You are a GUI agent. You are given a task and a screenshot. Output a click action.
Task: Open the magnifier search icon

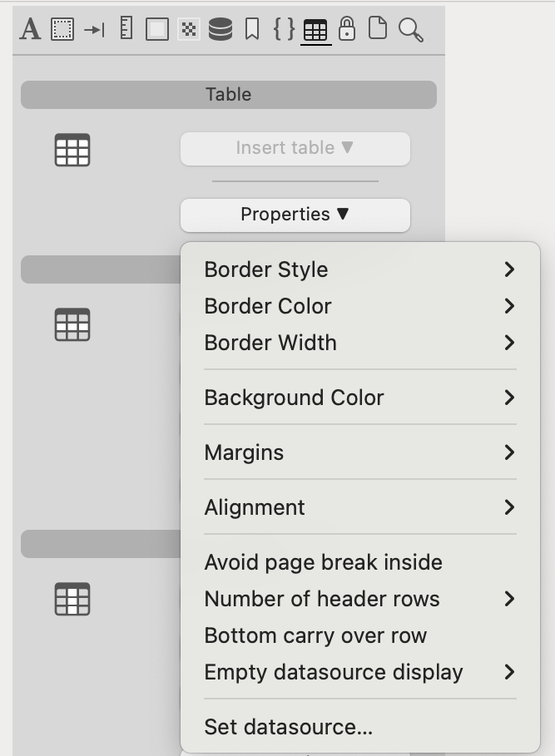410,31
